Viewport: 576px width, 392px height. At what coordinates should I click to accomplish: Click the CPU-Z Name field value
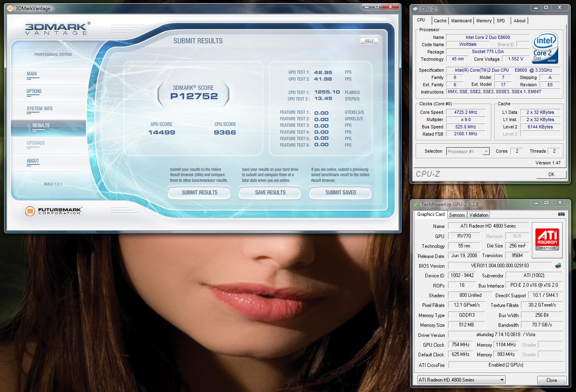tap(487, 37)
